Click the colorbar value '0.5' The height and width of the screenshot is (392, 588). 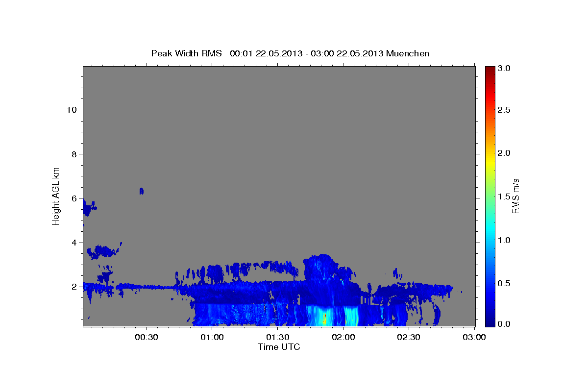point(505,283)
